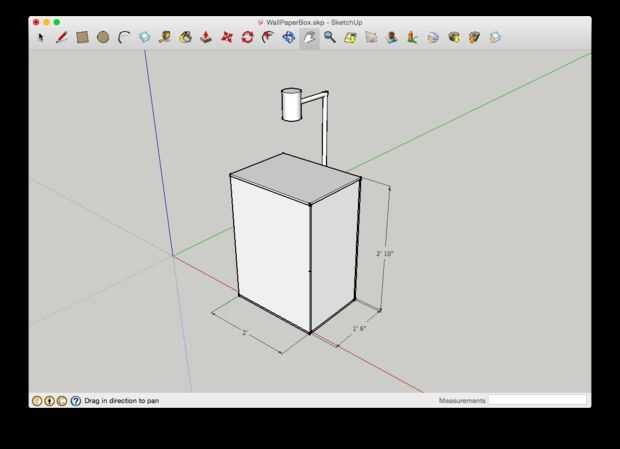Select the red circular Rotate tool
Screen dimensions: 620x449
(x=248, y=38)
